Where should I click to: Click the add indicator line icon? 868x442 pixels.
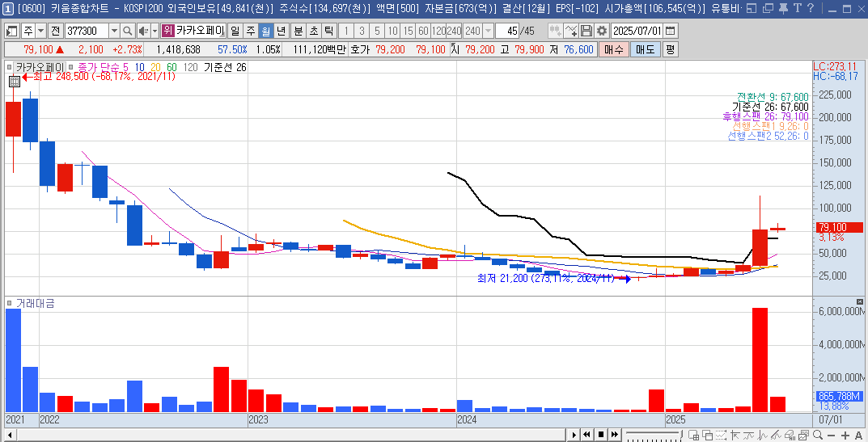tap(571, 31)
